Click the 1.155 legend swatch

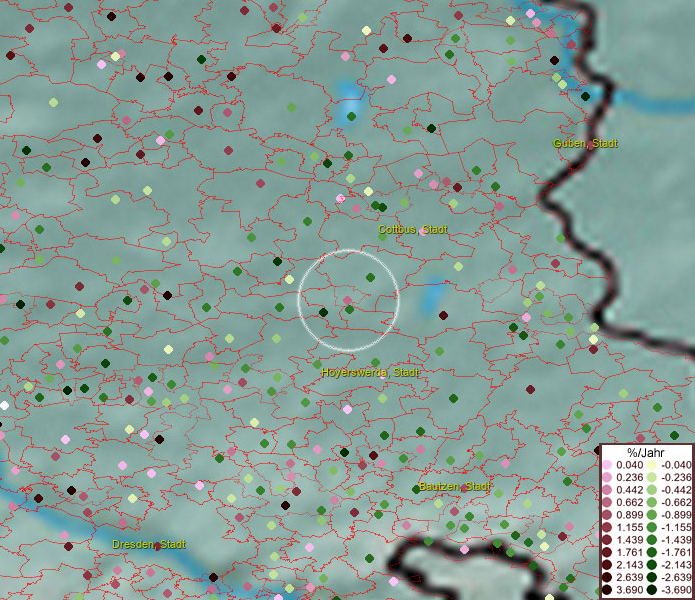[607, 525]
